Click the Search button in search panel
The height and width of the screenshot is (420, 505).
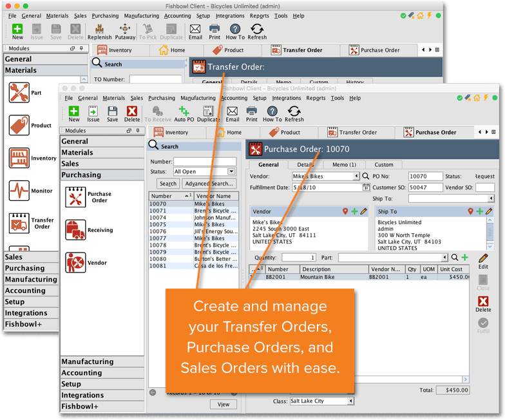[x=168, y=184]
